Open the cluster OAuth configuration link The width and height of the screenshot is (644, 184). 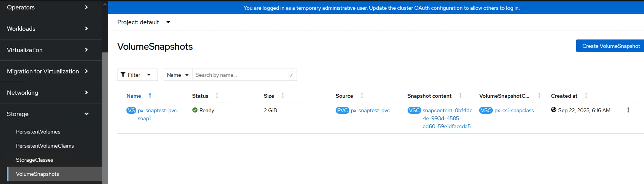430,8
